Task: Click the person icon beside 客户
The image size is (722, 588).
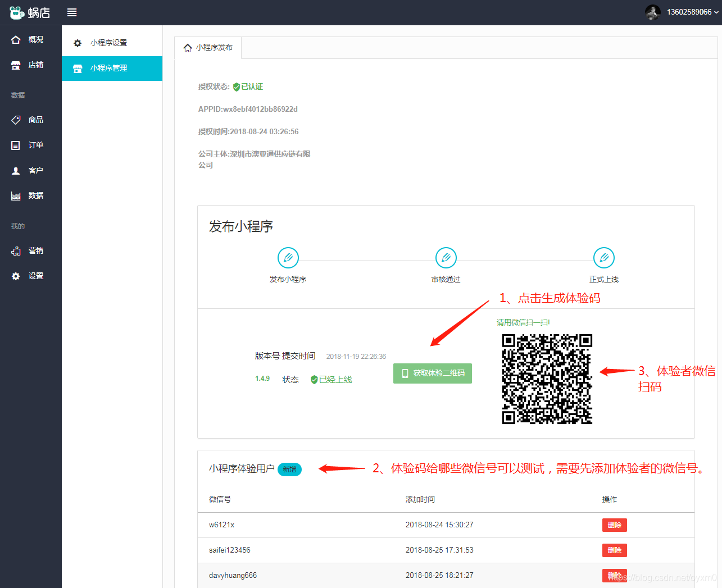Action: click(16, 171)
